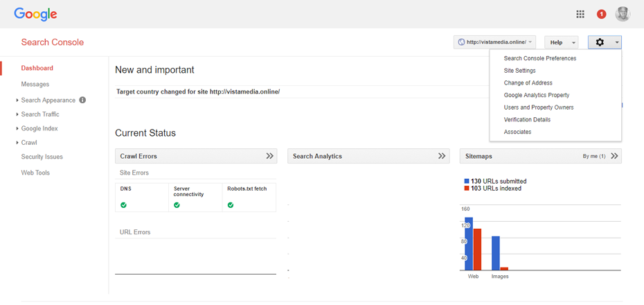Open Sitemaps via double-arrow icon

(614, 156)
